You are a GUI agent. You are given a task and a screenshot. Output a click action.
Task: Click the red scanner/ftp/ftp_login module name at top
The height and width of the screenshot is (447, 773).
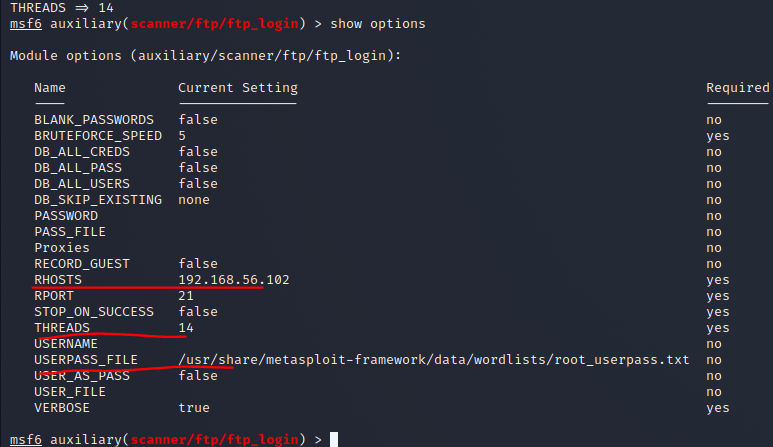(x=214, y=24)
